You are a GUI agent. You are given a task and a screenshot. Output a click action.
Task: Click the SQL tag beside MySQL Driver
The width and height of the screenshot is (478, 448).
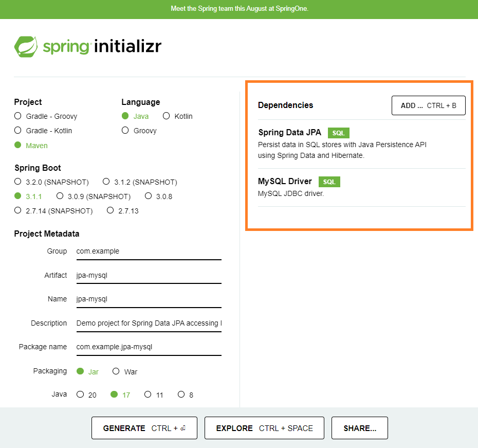click(329, 182)
